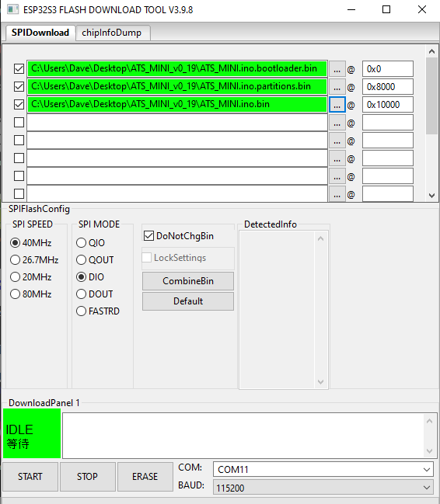Screen dimensions: 440x504
Task: Uncheck the ATS_MINI.ino.bin file checkbox
Action: click(x=19, y=105)
